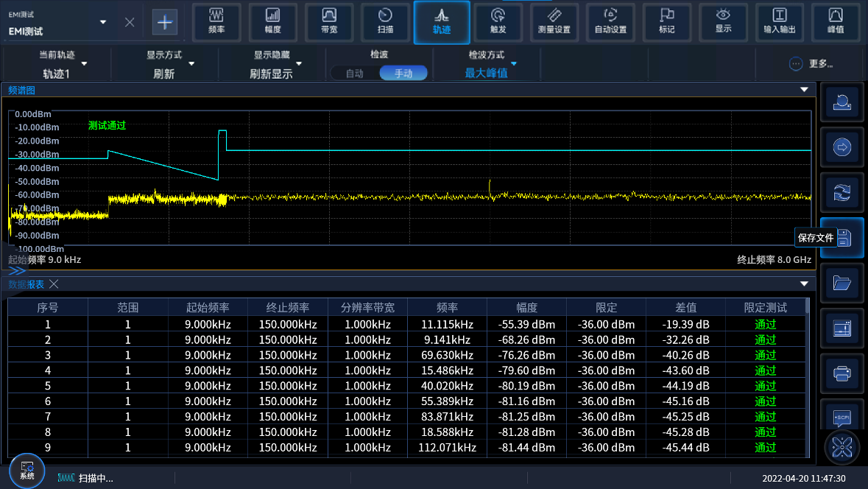Click the printer icon in sidebar
This screenshot has width=868, height=489.
click(842, 374)
